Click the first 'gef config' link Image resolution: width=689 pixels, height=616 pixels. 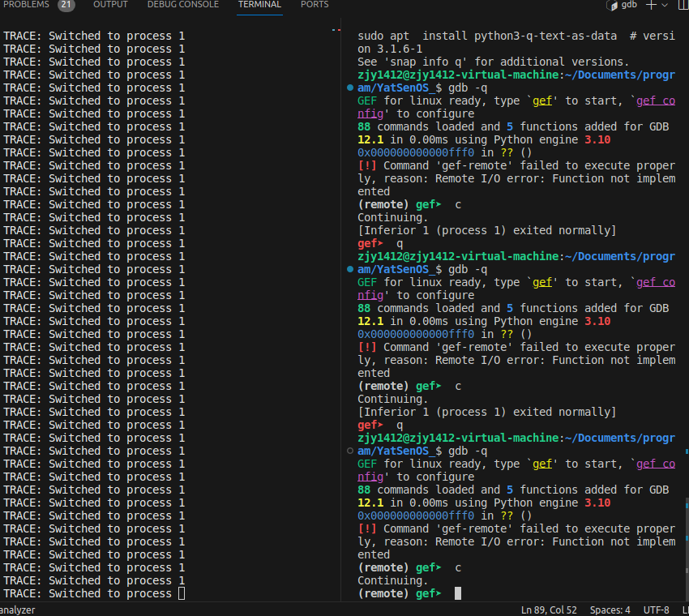tap(656, 101)
